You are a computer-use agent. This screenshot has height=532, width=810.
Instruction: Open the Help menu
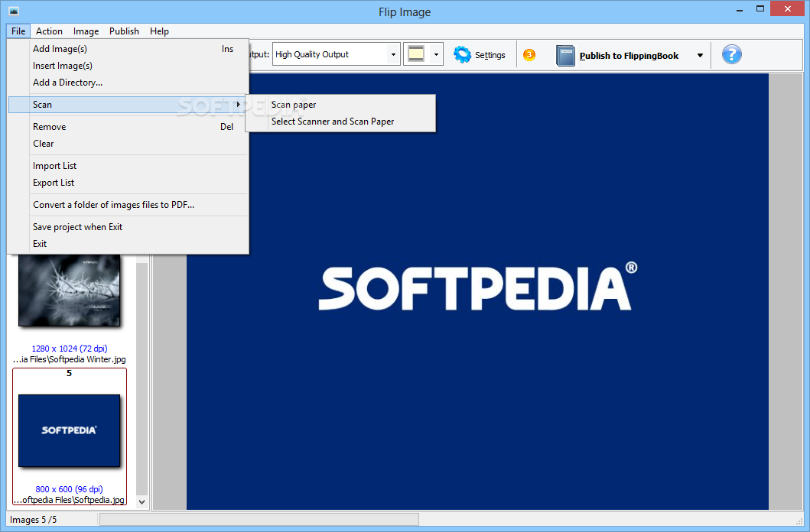(159, 31)
